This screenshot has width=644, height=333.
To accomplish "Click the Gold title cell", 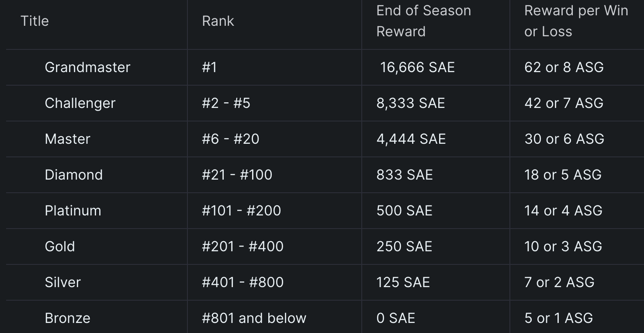I will click(x=60, y=246).
